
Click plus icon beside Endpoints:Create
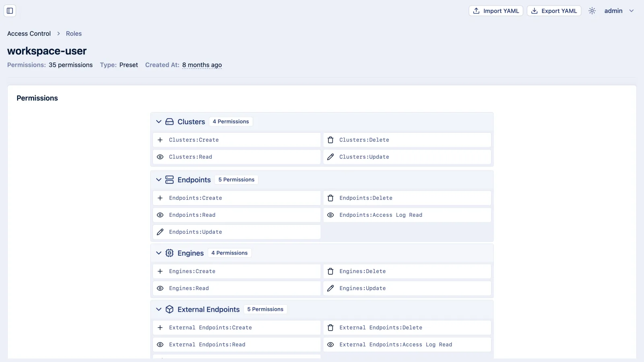[x=160, y=198]
